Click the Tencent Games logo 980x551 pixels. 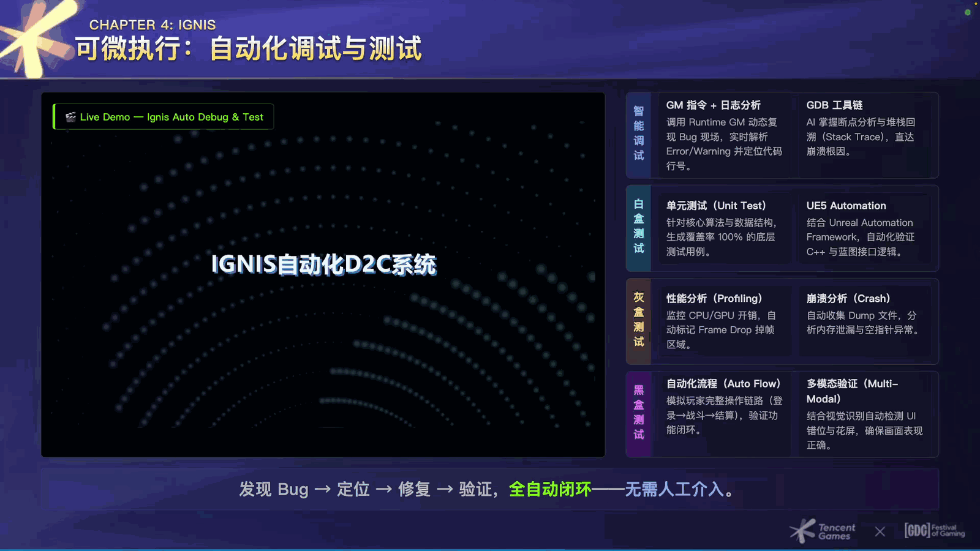pos(823,531)
